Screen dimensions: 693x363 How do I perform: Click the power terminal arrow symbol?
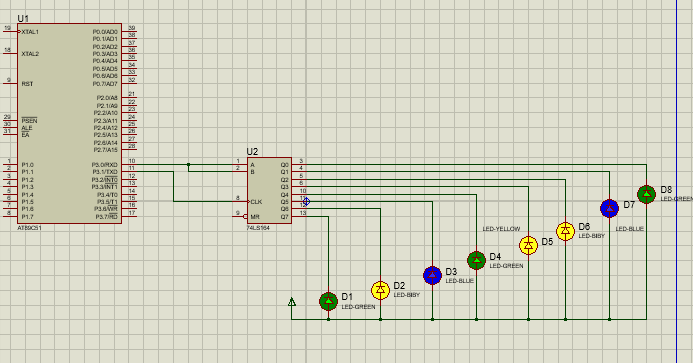pos(292,302)
